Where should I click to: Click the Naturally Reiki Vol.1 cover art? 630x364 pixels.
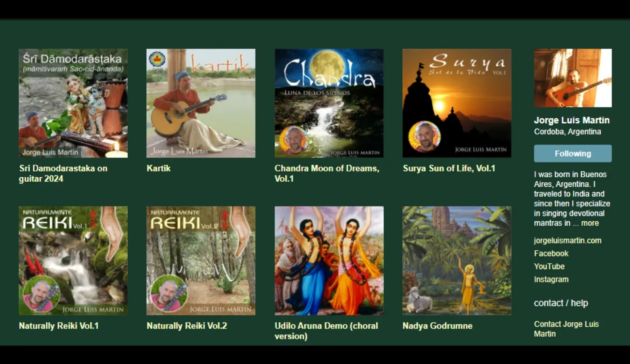coord(73,261)
